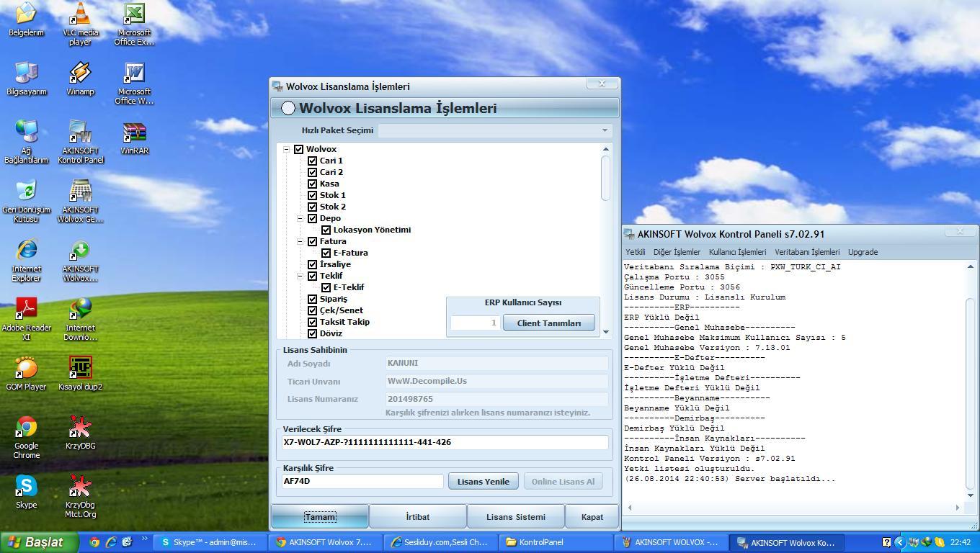Click the module tree vertical scrollbar thumb

pyautogui.click(x=605, y=178)
